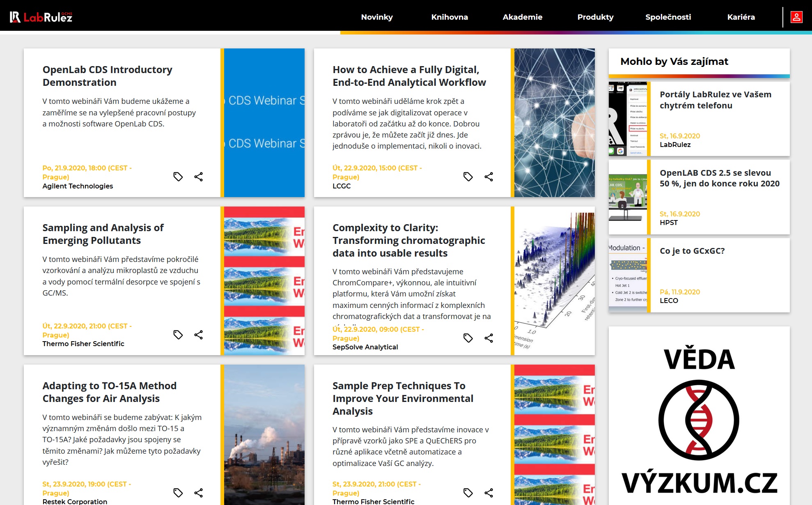812x505 pixels.
Task: Open OpenLAB CDS 2.5 se slevou 50 % article
Action: point(720,178)
